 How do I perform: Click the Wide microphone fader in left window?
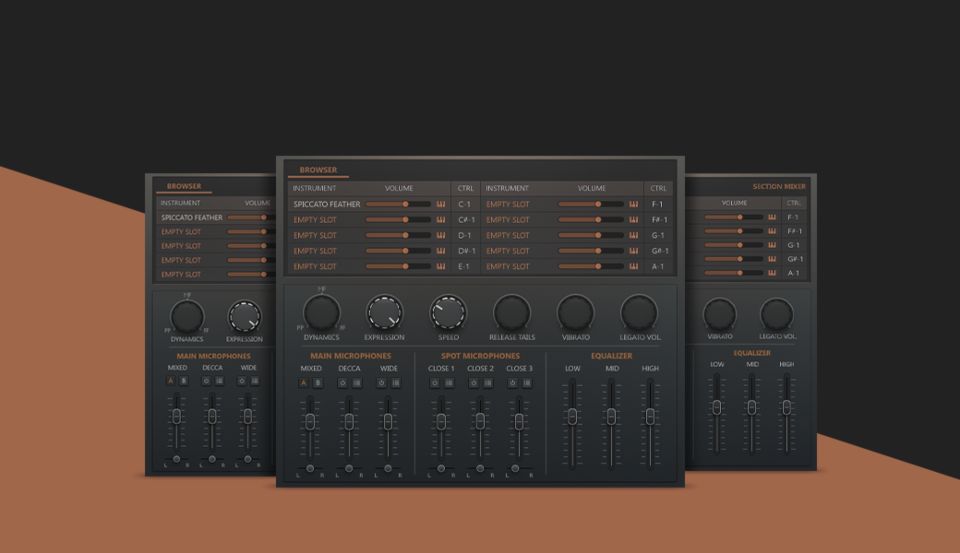[x=247, y=416]
